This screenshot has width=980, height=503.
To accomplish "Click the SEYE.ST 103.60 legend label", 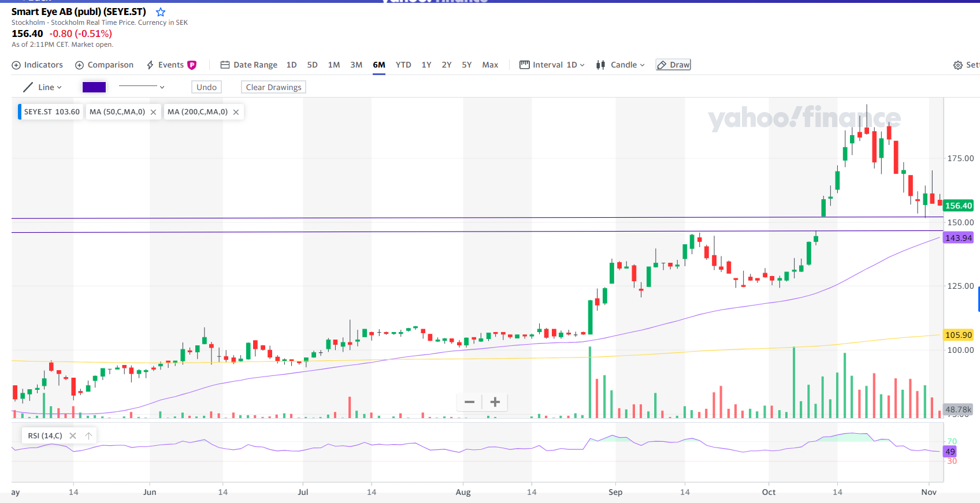I will click(51, 111).
